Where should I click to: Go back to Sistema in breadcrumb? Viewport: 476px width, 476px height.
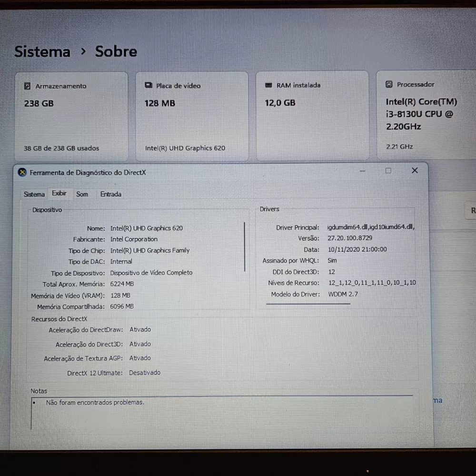click(42, 51)
